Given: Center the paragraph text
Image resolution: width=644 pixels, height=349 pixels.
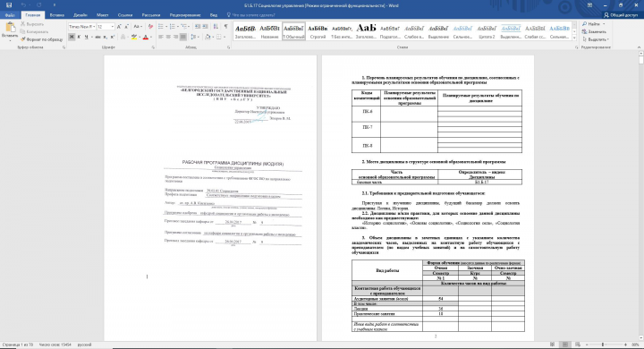Looking at the screenshot, I should pos(168,37).
